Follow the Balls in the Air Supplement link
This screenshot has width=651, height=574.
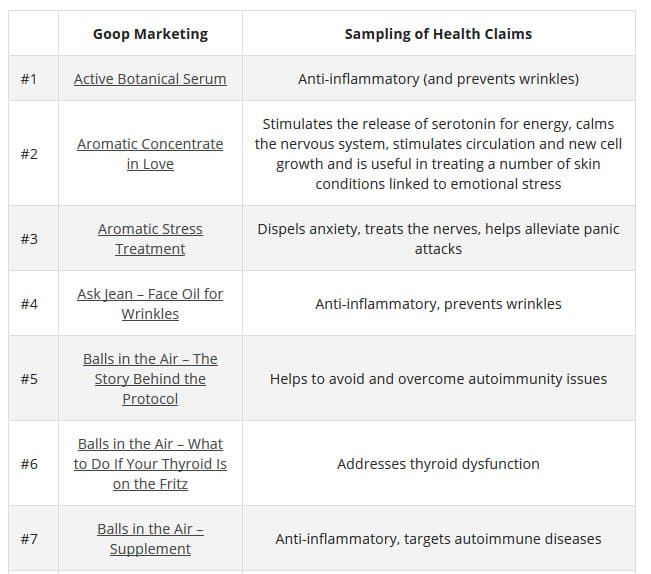click(150, 539)
